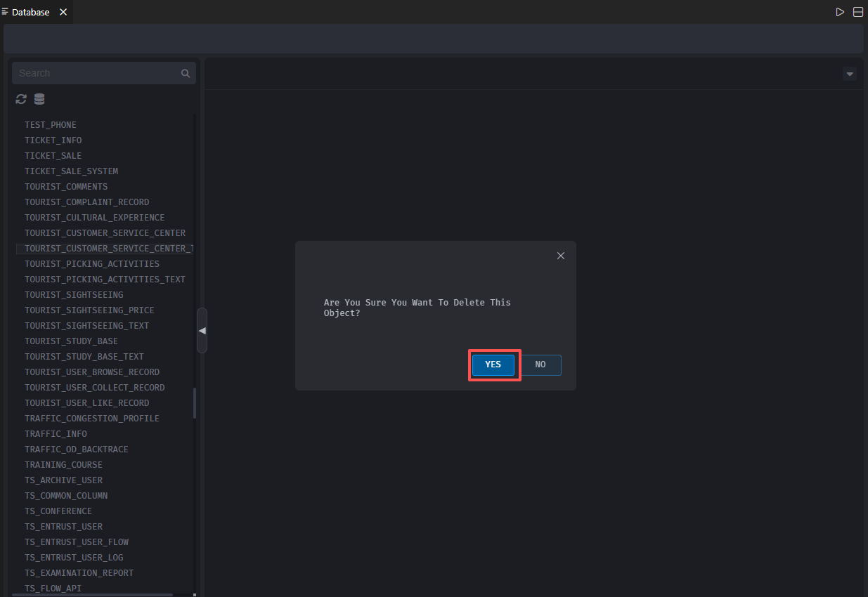Click the refresh icon in database panel
The height and width of the screenshot is (597, 868).
click(21, 99)
